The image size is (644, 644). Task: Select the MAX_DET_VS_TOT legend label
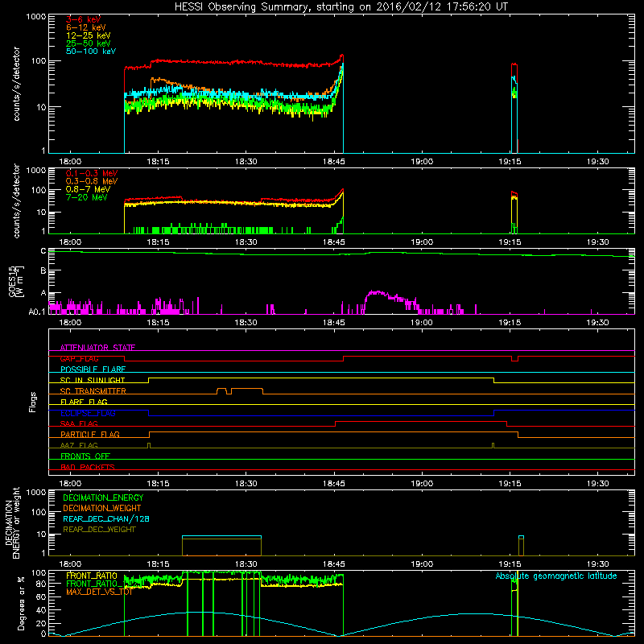(x=99, y=592)
